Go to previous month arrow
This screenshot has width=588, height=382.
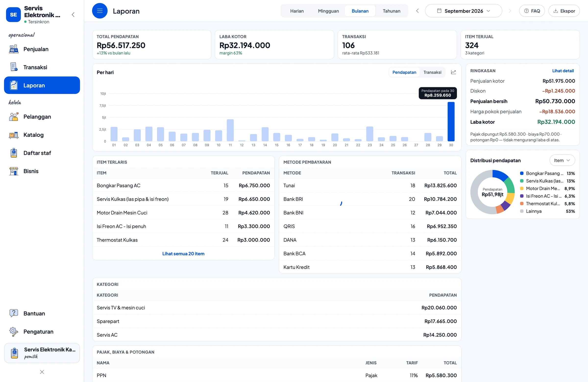[417, 11]
